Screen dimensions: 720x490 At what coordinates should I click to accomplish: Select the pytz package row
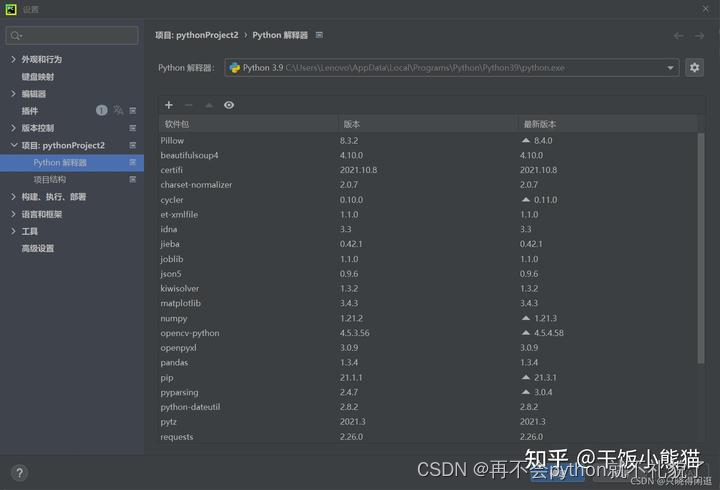[x=428, y=422]
